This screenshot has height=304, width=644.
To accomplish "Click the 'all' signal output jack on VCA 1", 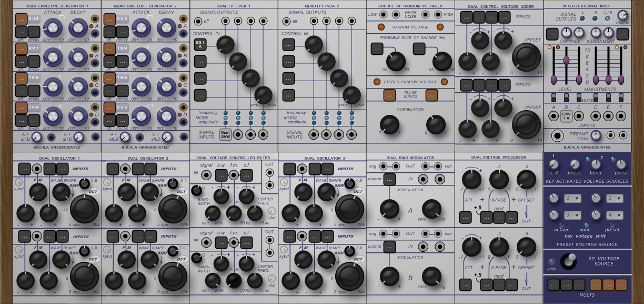I will [x=197, y=22].
